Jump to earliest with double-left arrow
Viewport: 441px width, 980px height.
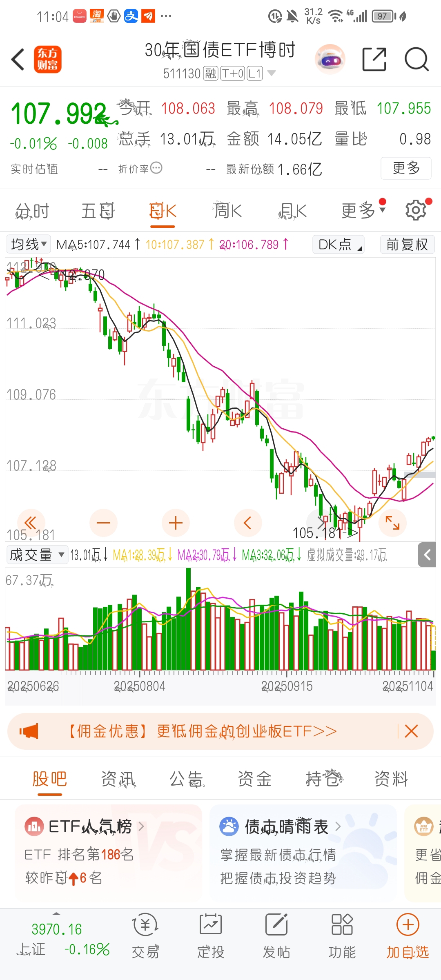point(31,523)
